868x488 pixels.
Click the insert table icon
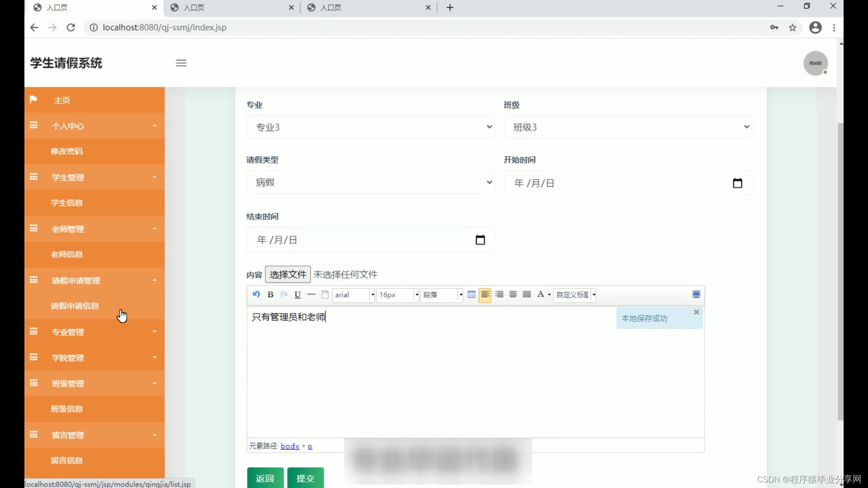(471, 295)
